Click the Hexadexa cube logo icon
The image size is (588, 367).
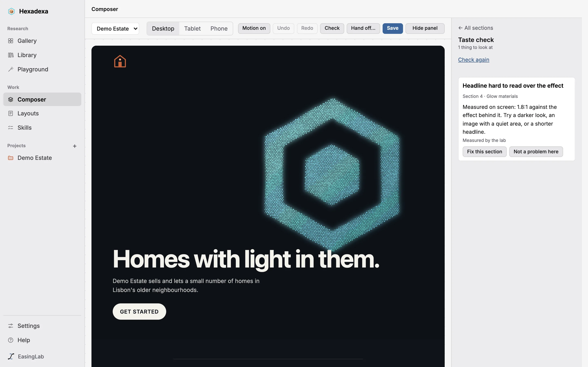[x=11, y=11]
